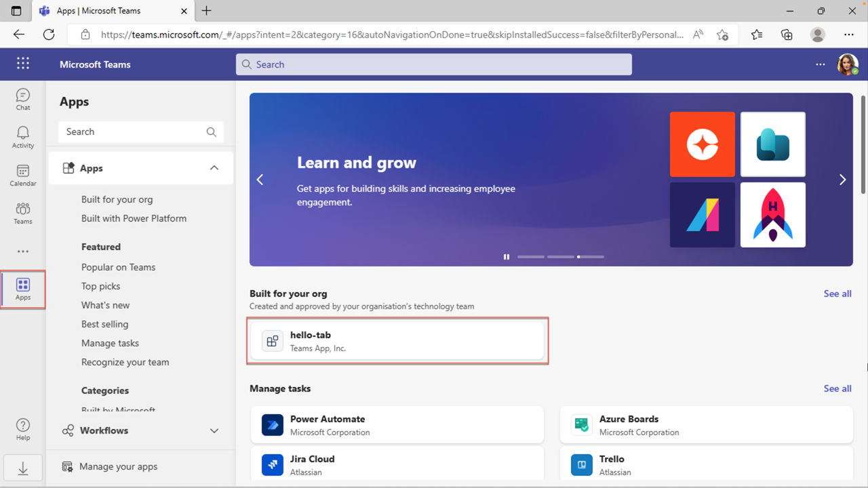Click the download desktop app icon
The height and width of the screenshot is (488, 868).
click(x=23, y=468)
